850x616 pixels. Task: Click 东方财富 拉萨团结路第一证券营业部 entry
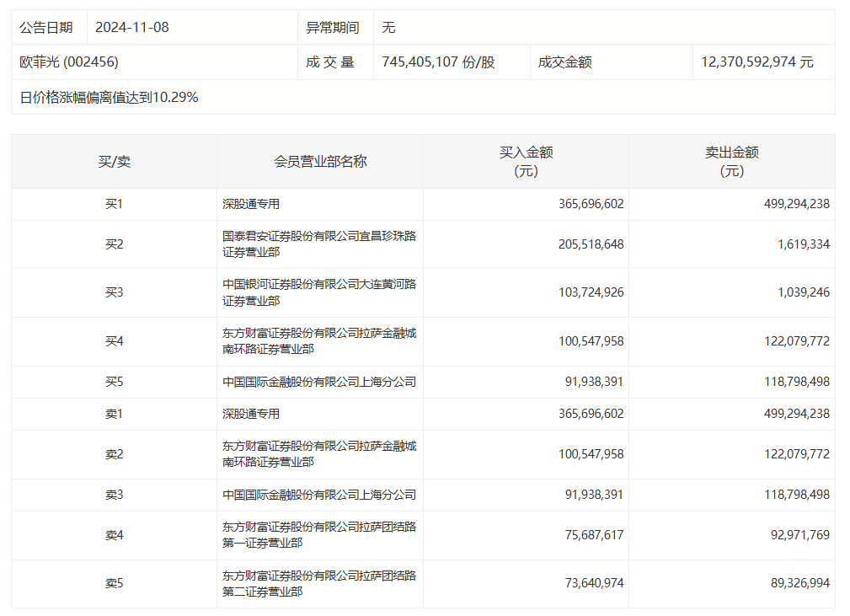click(x=318, y=535)
